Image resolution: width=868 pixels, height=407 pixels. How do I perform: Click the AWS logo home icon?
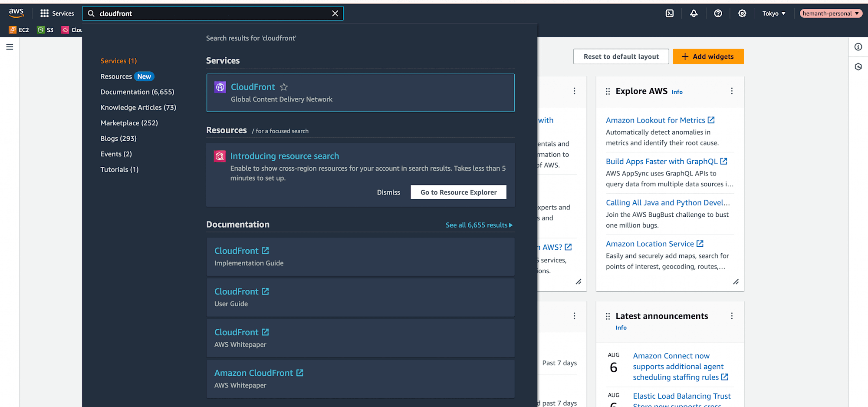pos(16,13)
